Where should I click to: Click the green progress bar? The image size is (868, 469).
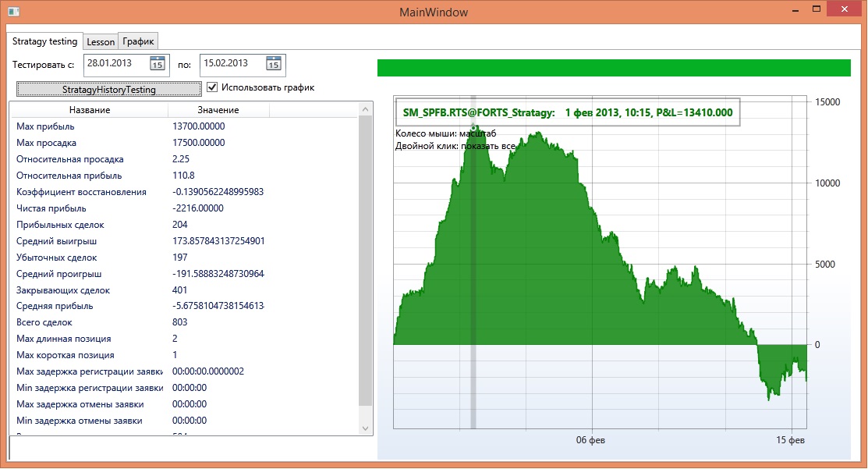coord(614,68)
